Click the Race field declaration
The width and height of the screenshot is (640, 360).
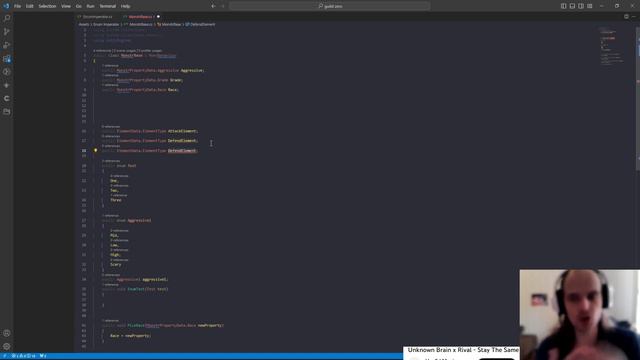[x=140, y=90]
